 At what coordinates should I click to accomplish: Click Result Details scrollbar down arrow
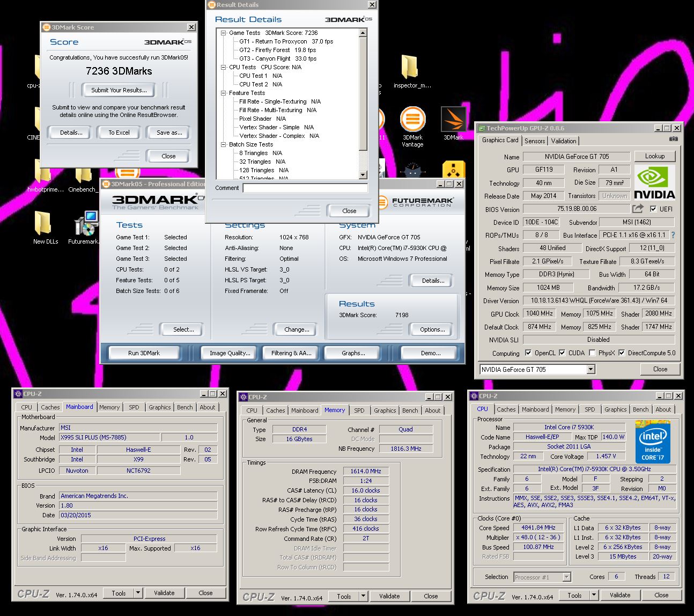pyautogui.click(x=363, y=175)
